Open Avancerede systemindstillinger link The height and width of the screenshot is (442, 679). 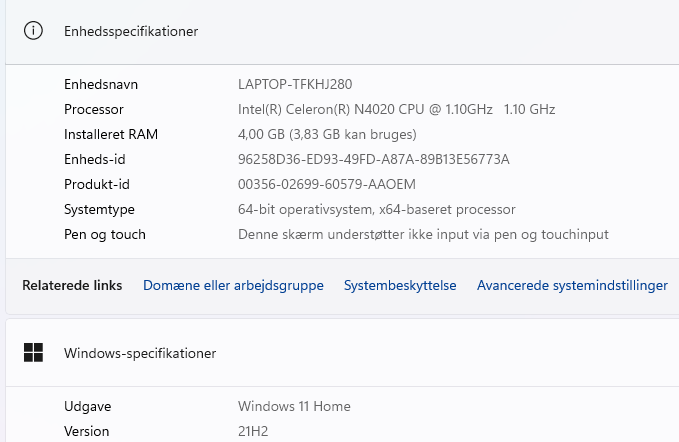point(572,285)
